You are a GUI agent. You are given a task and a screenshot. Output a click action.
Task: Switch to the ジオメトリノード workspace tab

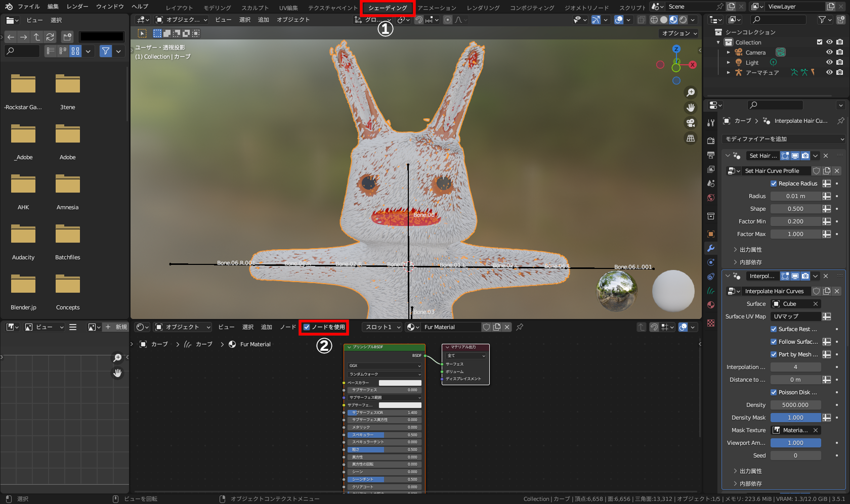[x=586, y=8]
